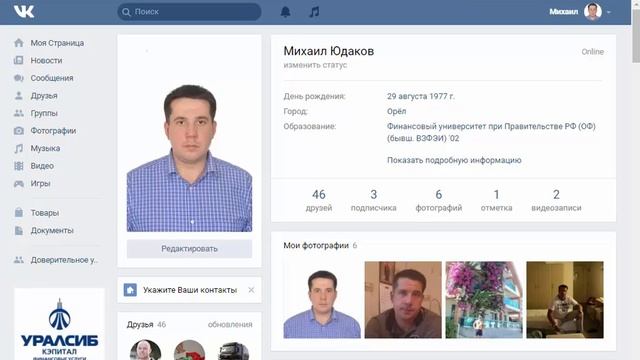Click the Михаил name in header

tap(563, 12)
